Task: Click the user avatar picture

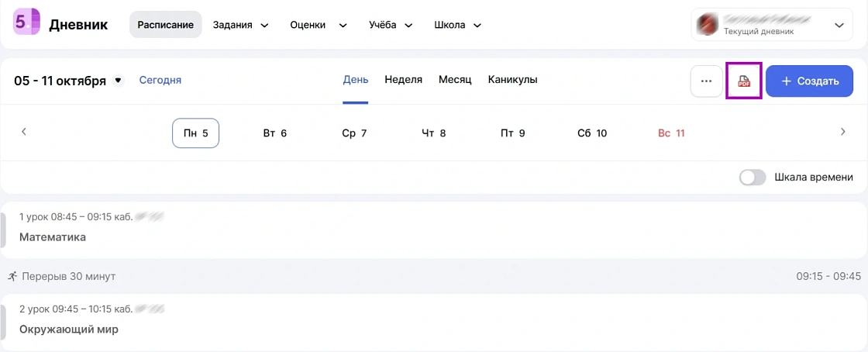Action: [708, 24]
